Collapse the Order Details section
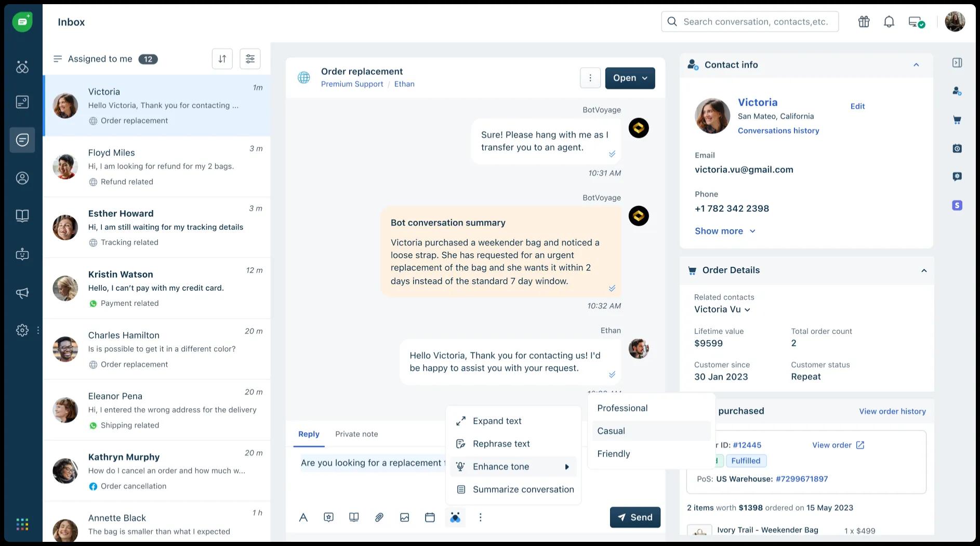The image size is (980, 546). [x=924, y=270]
